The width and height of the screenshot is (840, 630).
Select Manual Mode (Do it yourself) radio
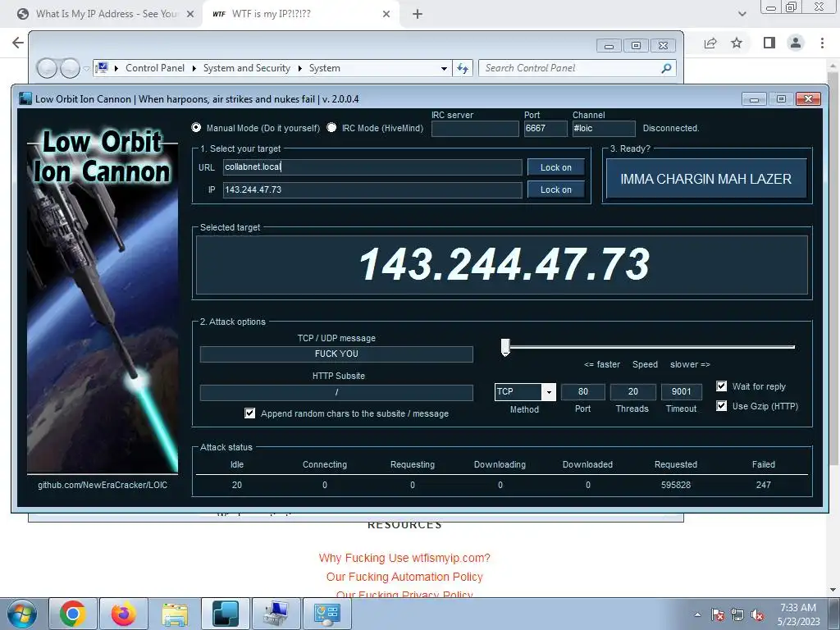(x=197, y=127)
